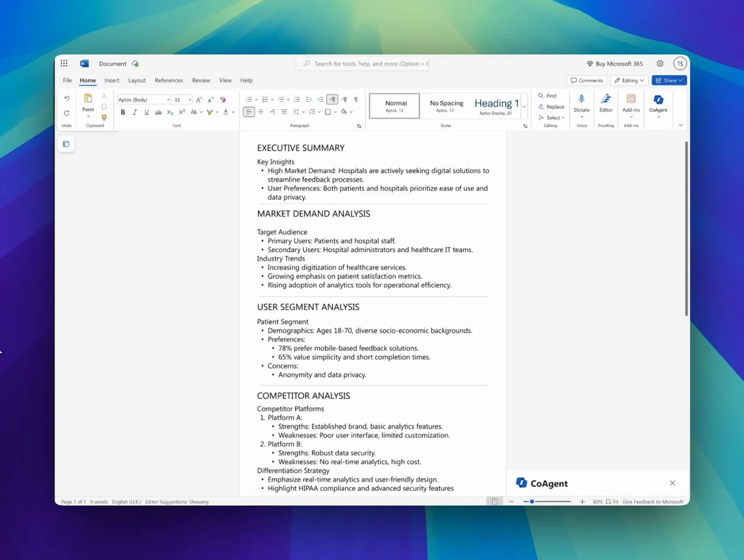Viewport: 744px width, 560px height.
Task: Click the Redo arrow icon
Action: 66,113
